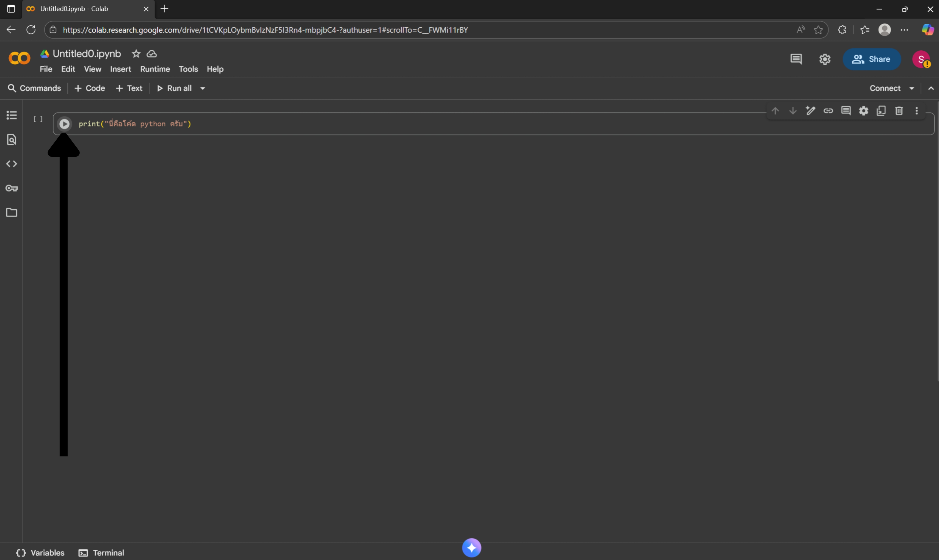Image resolution: width=939 pixels, height=560 pixels.
Task: Open the Files folder sidebar icon
Action: [12, 212]
